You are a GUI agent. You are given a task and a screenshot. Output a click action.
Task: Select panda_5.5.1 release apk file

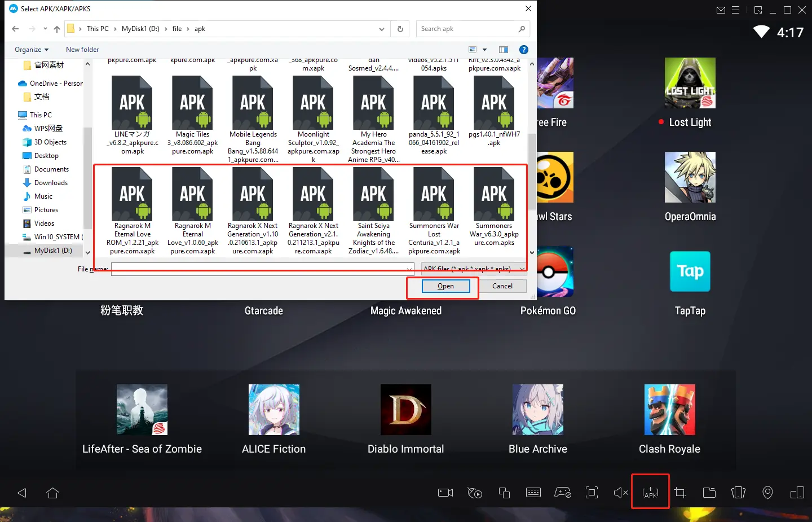coord(434,116)
